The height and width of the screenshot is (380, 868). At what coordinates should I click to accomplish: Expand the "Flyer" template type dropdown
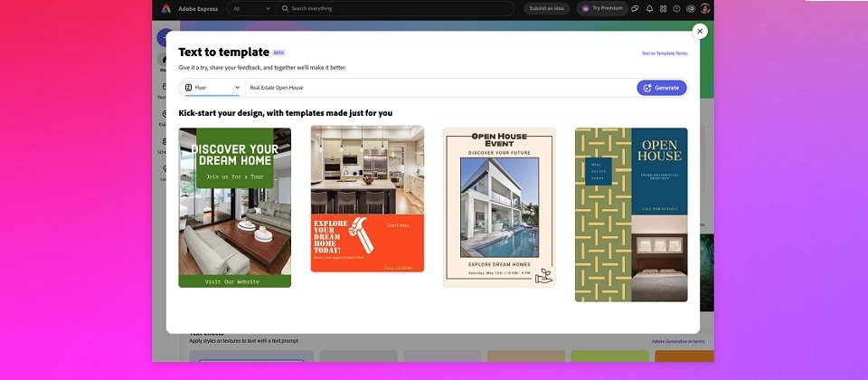212,88
